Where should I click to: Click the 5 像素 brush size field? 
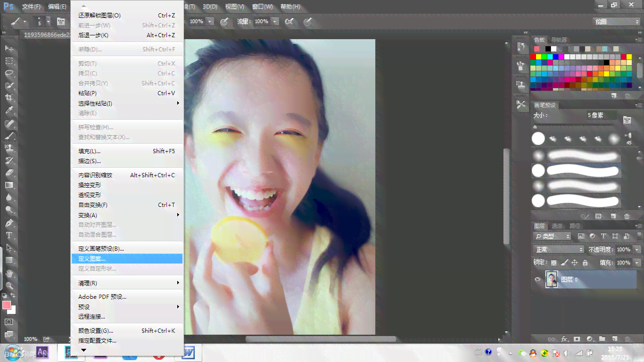601,115
